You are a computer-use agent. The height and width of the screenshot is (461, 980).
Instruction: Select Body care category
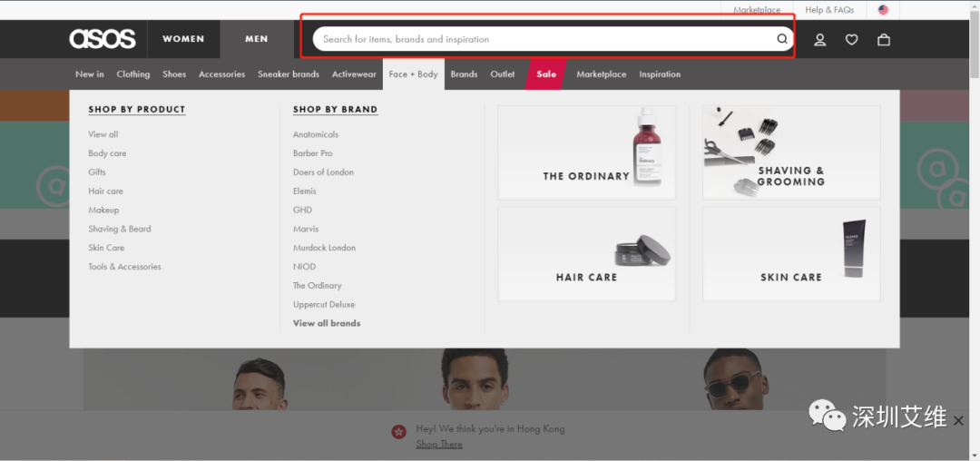click(107, 153)
